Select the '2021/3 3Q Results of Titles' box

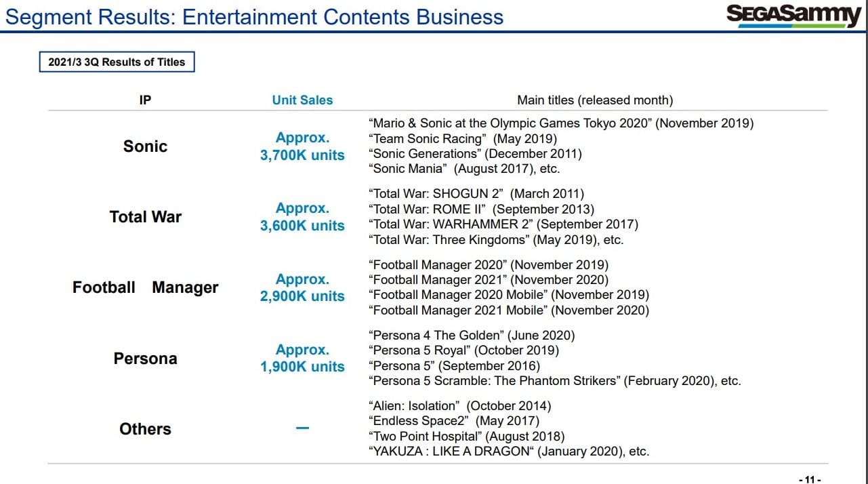117,62
